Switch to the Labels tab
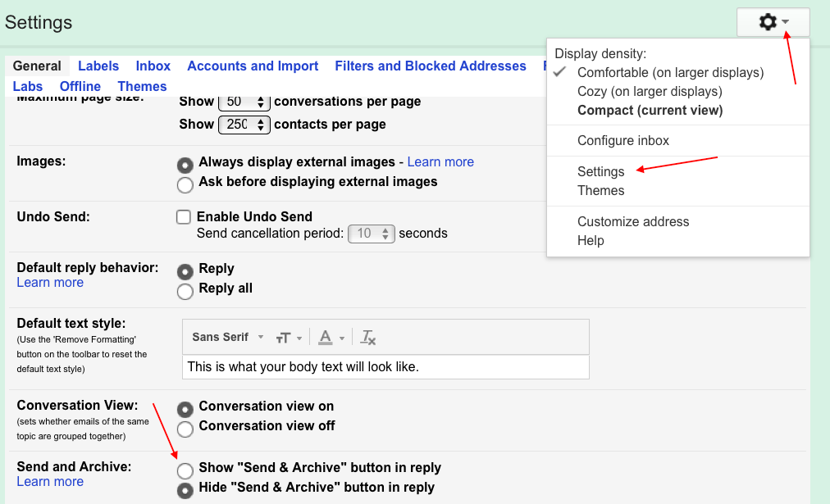The image size is (830, 504). click(98, 66)
